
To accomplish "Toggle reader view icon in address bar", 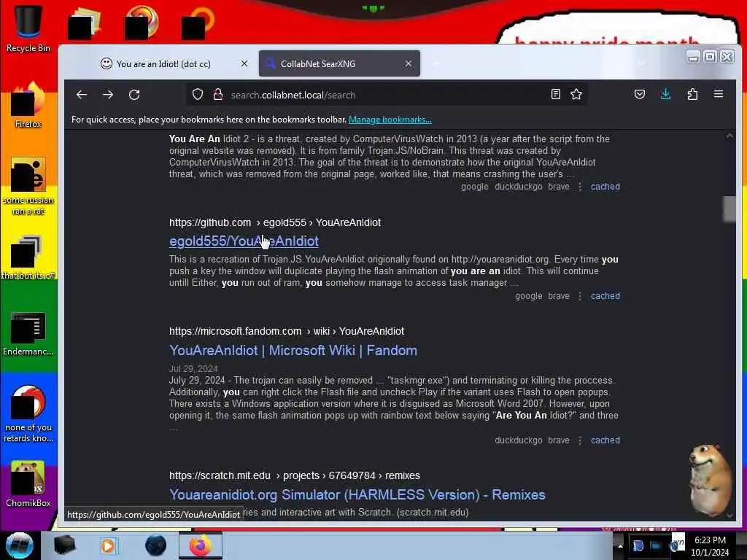I will point(555,94).
